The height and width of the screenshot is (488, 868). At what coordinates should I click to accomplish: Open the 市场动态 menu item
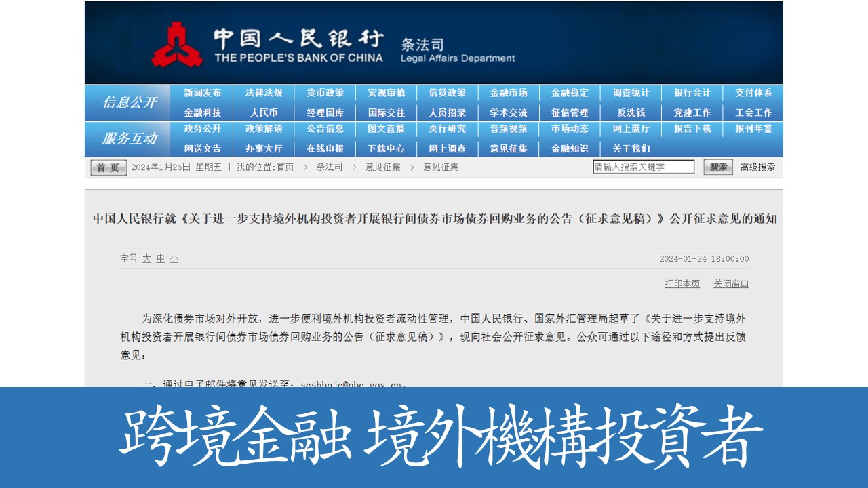pos(570,129)
